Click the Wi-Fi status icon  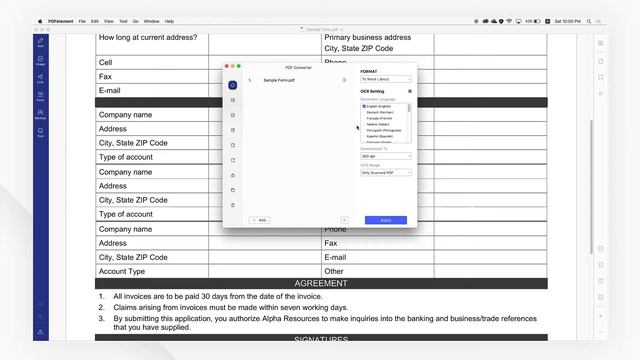tap(509, 21)
